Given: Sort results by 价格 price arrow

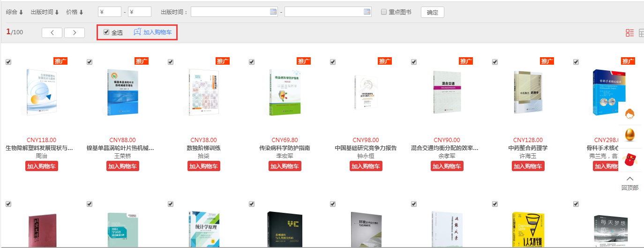Looking at the screenshot, I should 75,12.
